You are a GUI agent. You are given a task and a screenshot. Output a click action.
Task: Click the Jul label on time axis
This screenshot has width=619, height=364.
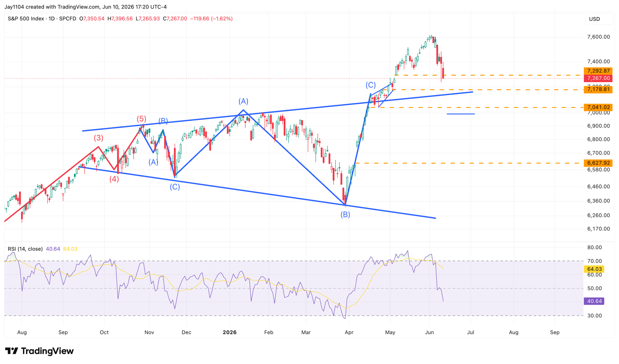point(471,332)
